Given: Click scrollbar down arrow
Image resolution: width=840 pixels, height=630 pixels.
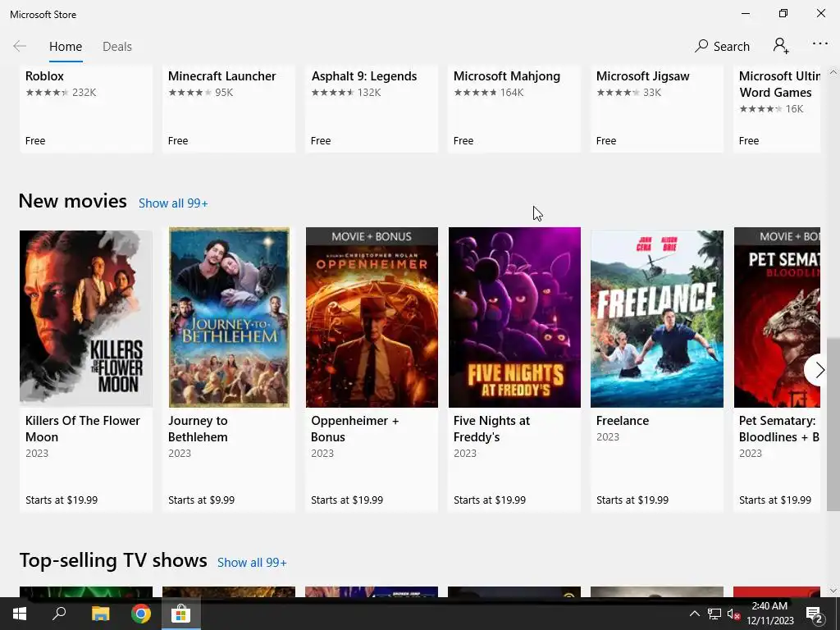Looking at the screenshot, I should click(x=833, y=591).
